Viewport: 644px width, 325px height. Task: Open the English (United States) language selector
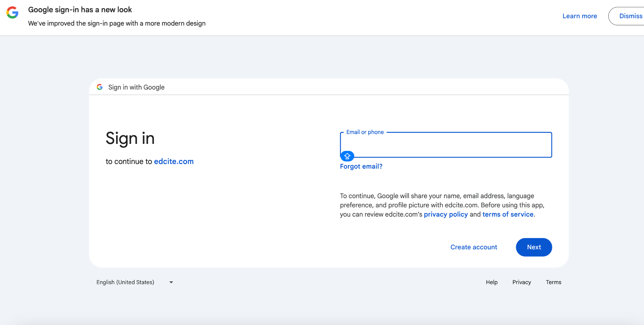click(125, 282)
